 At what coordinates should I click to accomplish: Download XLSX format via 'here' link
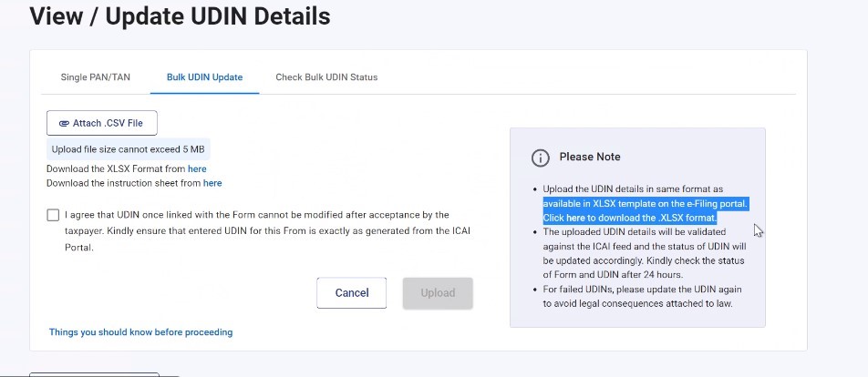click(197, 169)
